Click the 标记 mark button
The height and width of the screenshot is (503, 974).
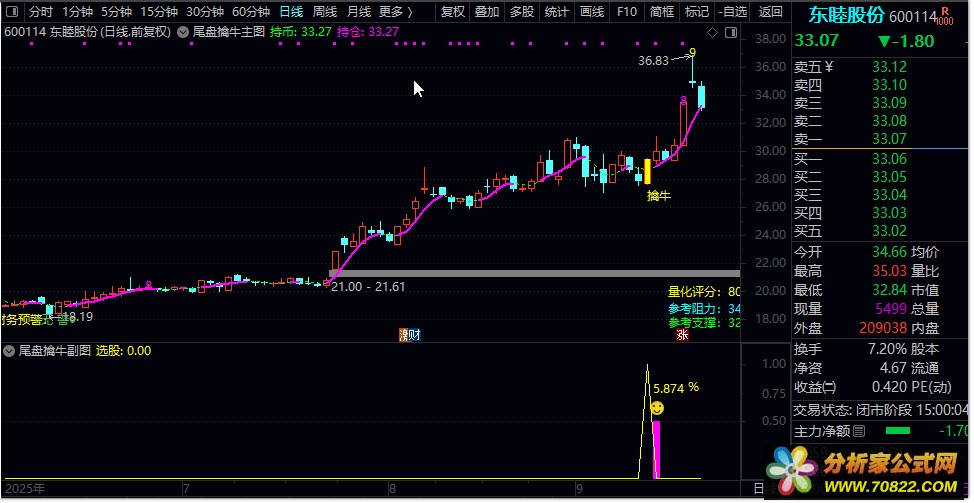pos(697,11)
